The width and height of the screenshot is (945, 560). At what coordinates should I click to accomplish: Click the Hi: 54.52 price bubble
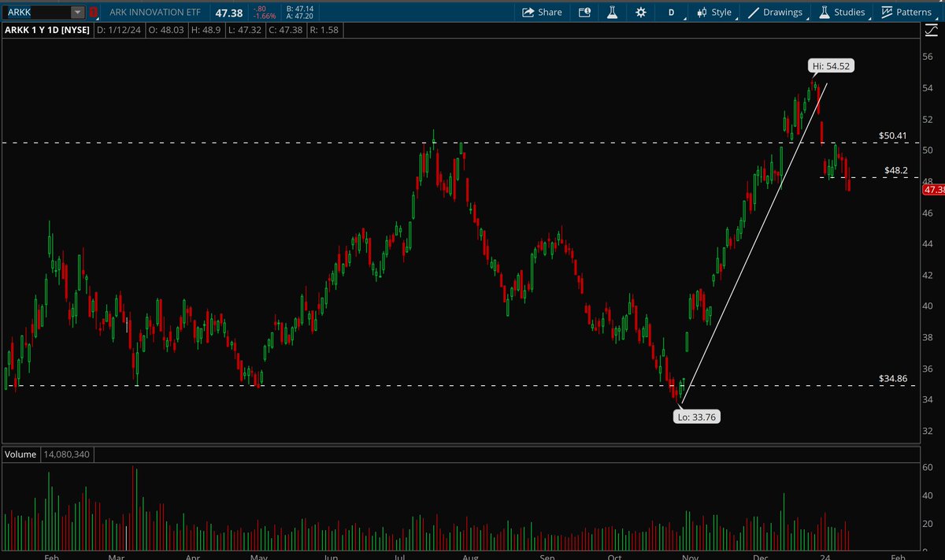click(832, 66)
